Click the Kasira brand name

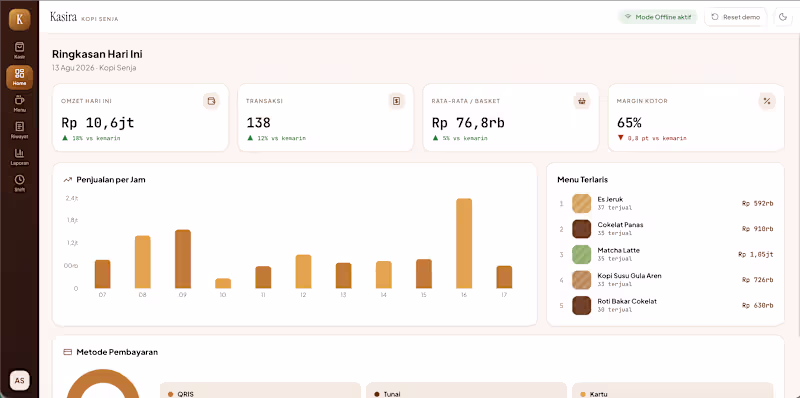point(63,17)
